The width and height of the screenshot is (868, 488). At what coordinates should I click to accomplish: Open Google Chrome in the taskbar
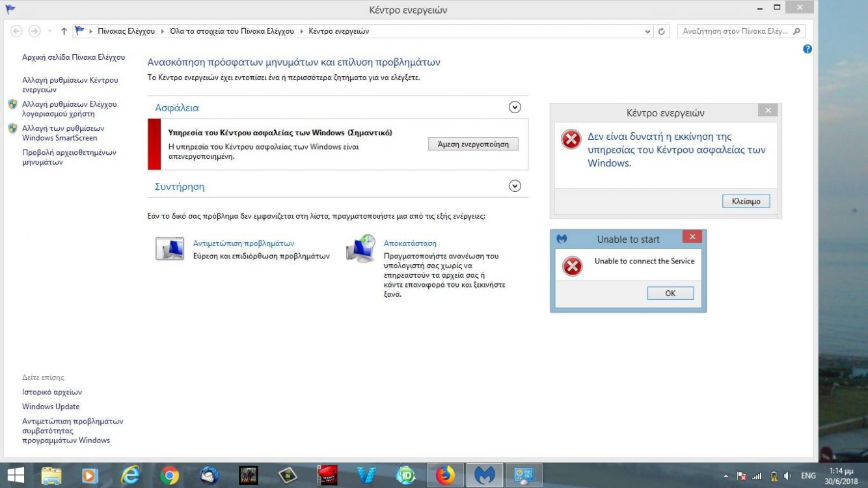point(170,476)
